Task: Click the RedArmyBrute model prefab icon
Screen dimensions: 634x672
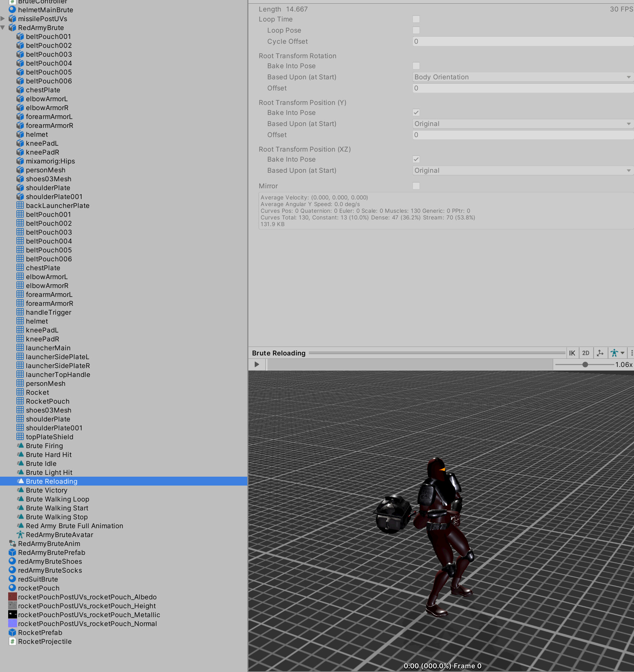Action: click(12, 27)
